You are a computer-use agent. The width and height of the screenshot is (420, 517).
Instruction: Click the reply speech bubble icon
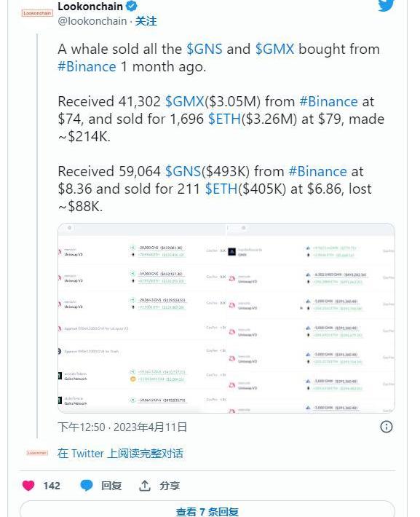coord(87,486)
